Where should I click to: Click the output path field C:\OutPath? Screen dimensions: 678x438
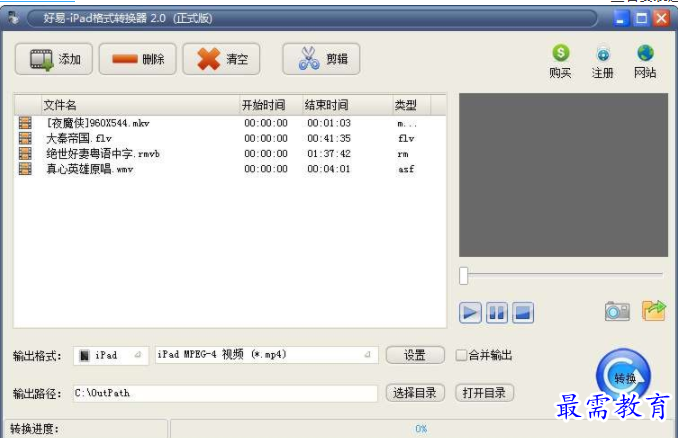point(225,393)
